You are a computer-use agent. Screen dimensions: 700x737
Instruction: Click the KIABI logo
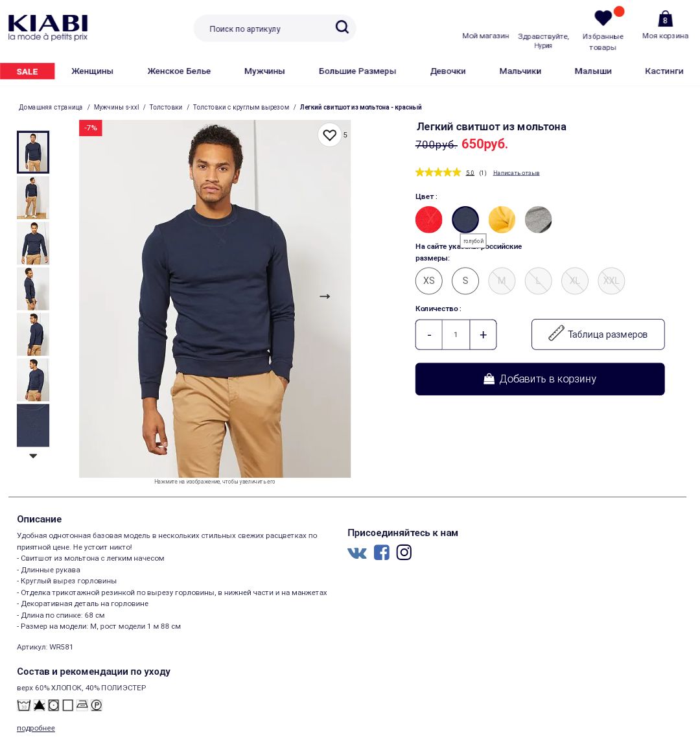pyautogui.click(x=48, y=27)
